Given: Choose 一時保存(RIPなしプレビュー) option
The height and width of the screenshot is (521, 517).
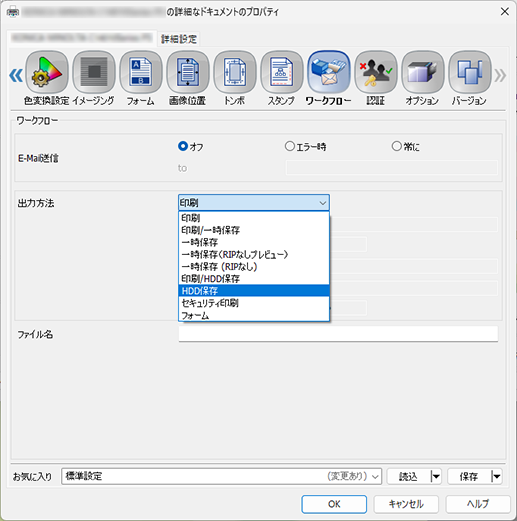Looking at the screenshot, I should (x=254, y=255).
